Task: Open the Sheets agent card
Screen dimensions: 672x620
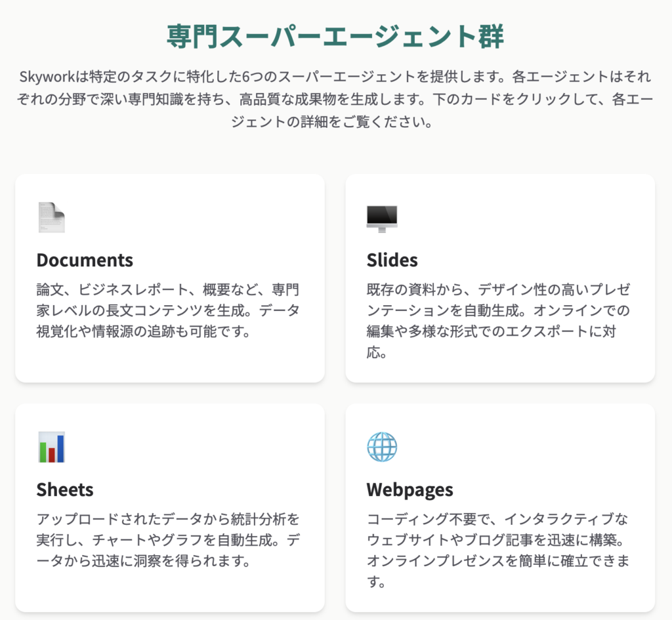Action: (170, 508)
